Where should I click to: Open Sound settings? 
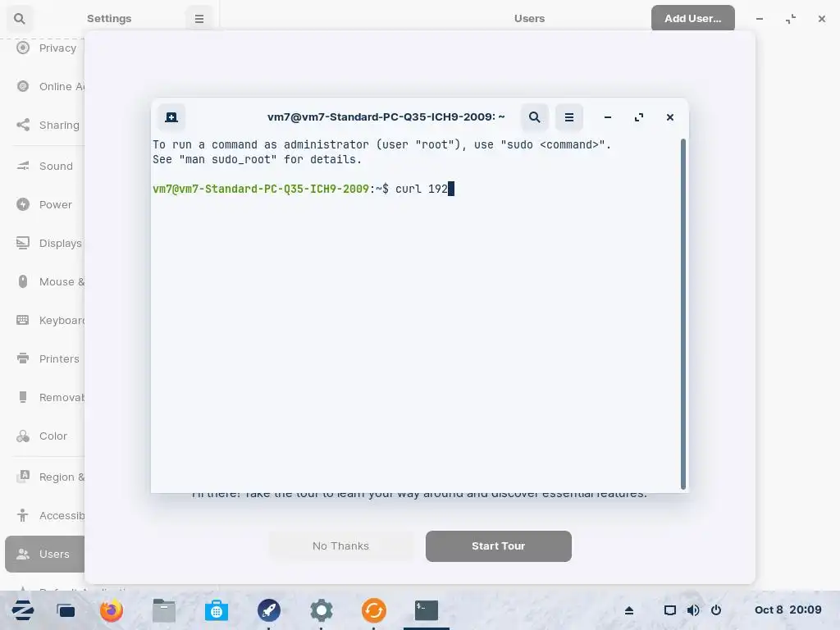tap(45, 166)
